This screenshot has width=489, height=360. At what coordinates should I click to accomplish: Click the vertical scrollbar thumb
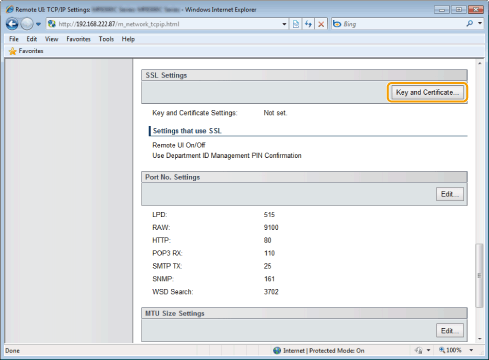479,275
